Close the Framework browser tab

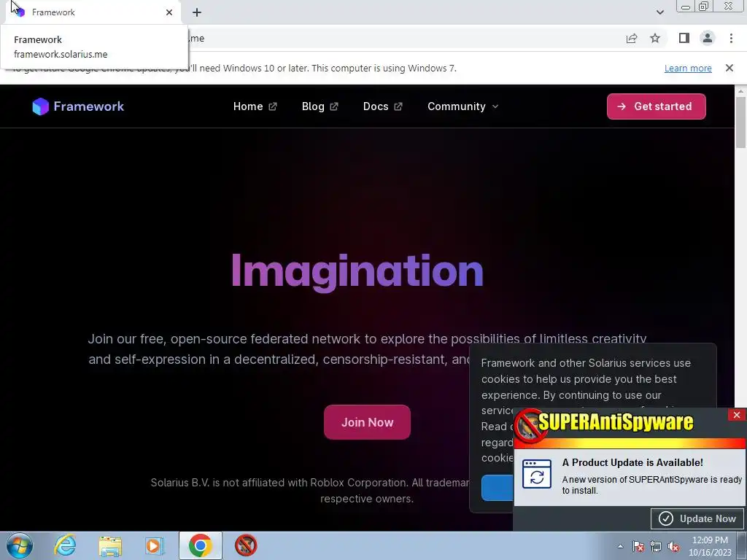click(169, 12)
